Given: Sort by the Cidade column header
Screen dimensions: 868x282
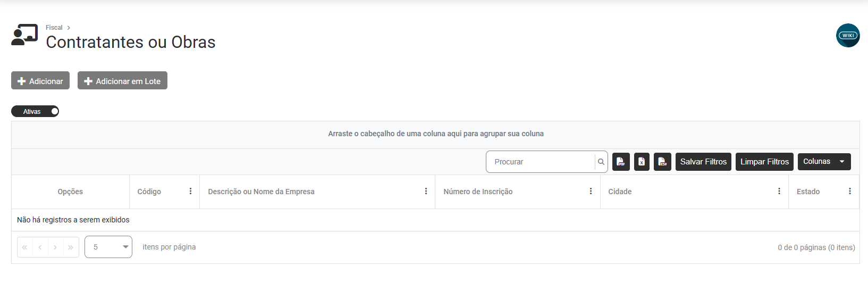Looking at the screenshot, I should point(620,192).
